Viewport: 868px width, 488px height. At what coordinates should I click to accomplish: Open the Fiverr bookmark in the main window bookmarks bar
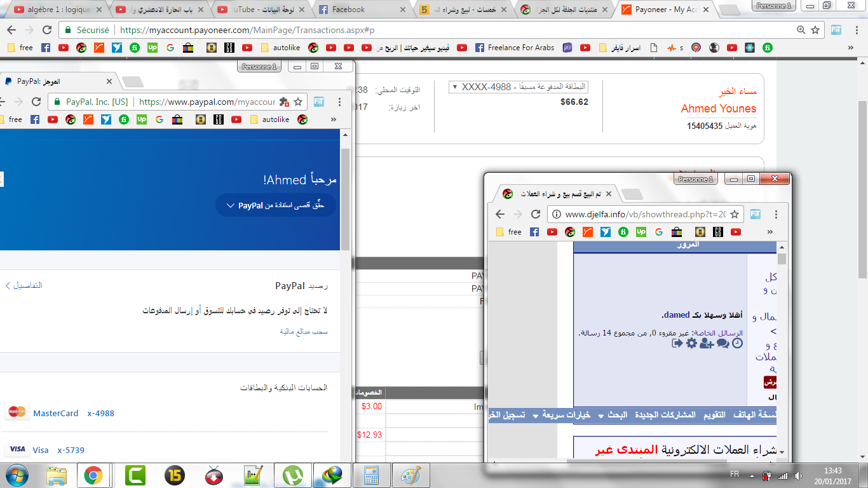click(x=135, y=48)
